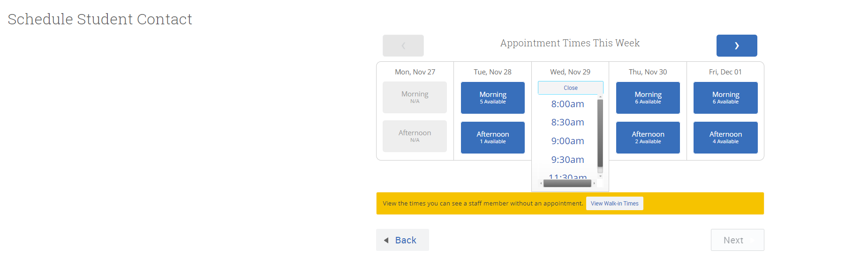The image size is (868, 264).
Task: Choose the 9:00am appointment time
Action: click(x=567, y=141)
